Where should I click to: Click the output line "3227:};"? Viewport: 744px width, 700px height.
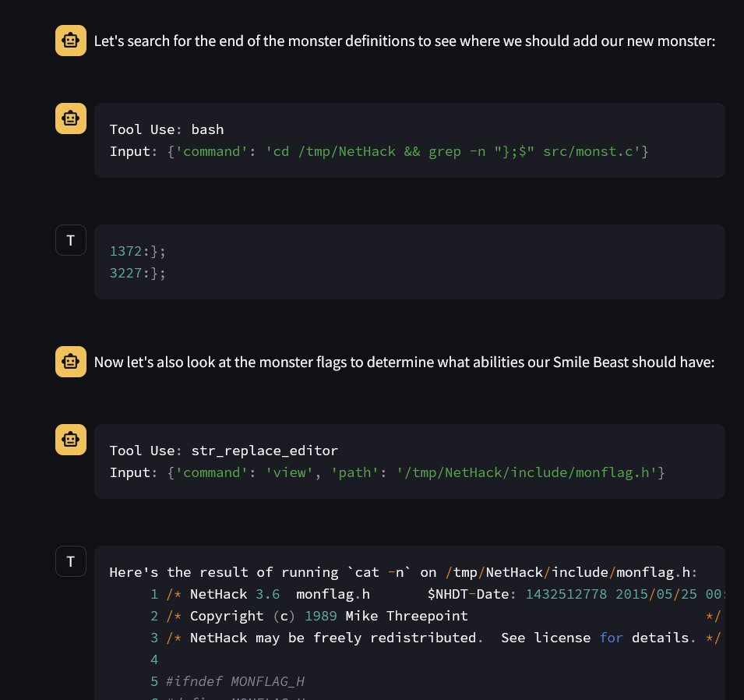138,273
